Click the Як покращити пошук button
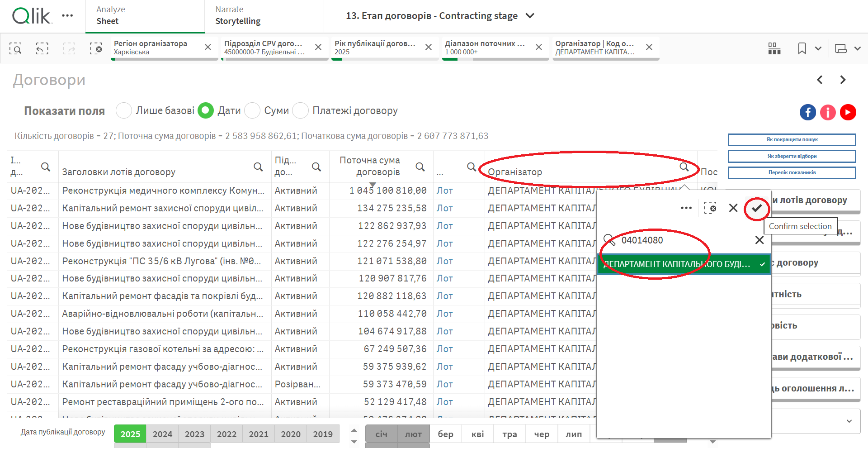 pyautogui.click(x=792, y=139)
